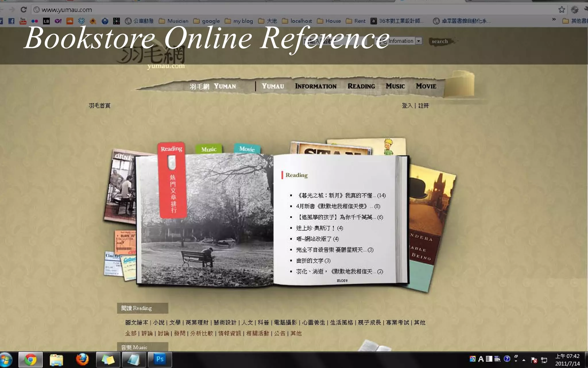Select the 藝術設計 reading category
Screen dimensions: 588x368
click(x=225, y=323)
